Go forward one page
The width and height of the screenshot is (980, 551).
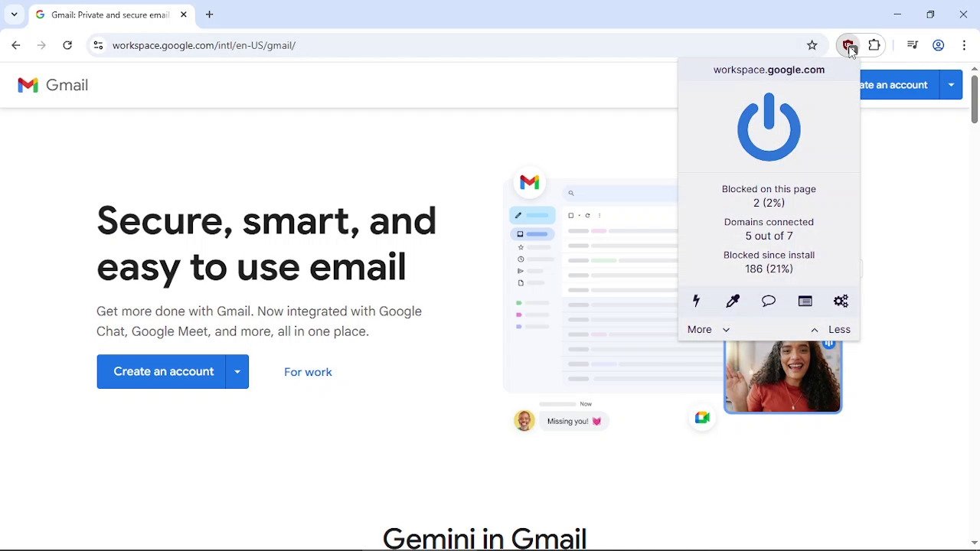point(41,45)
